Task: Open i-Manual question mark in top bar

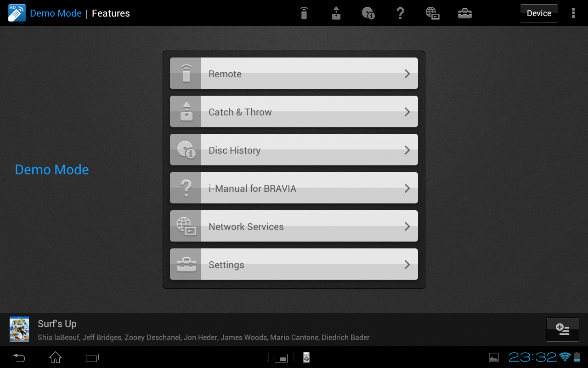Action: [x=400, y=13]
